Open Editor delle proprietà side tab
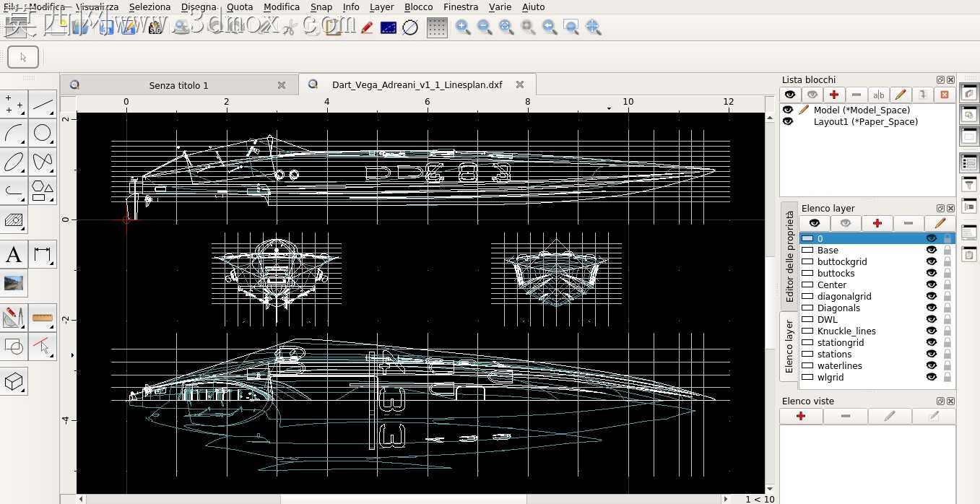 point(789,256)
